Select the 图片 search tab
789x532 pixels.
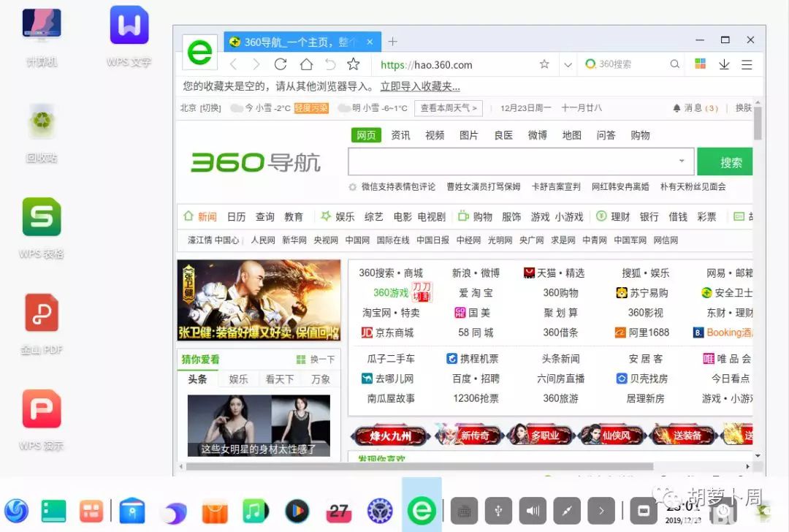468,135
